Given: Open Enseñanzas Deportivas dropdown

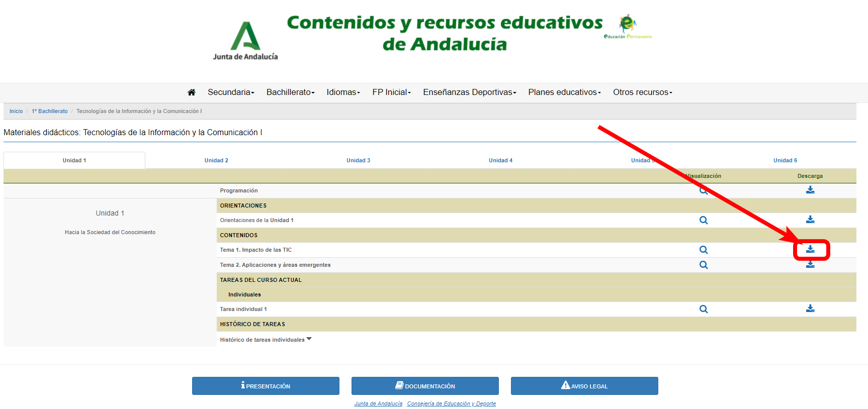Looking at the screenshot, I should [470, 92].
